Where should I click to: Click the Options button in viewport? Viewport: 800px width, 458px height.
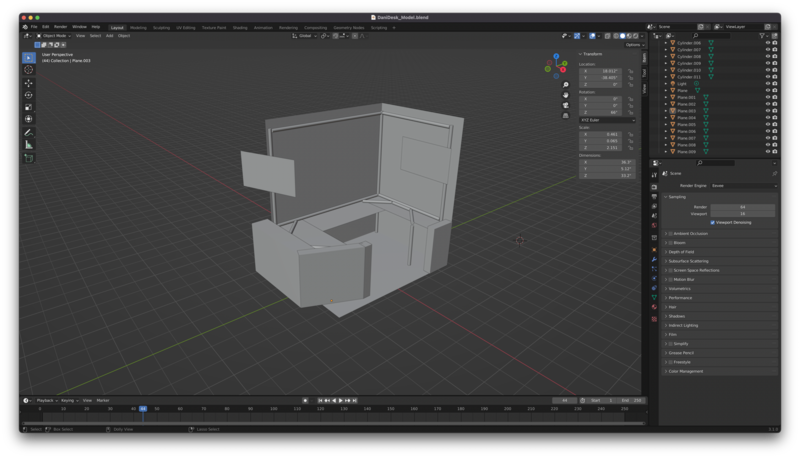[x=634, y=45]
